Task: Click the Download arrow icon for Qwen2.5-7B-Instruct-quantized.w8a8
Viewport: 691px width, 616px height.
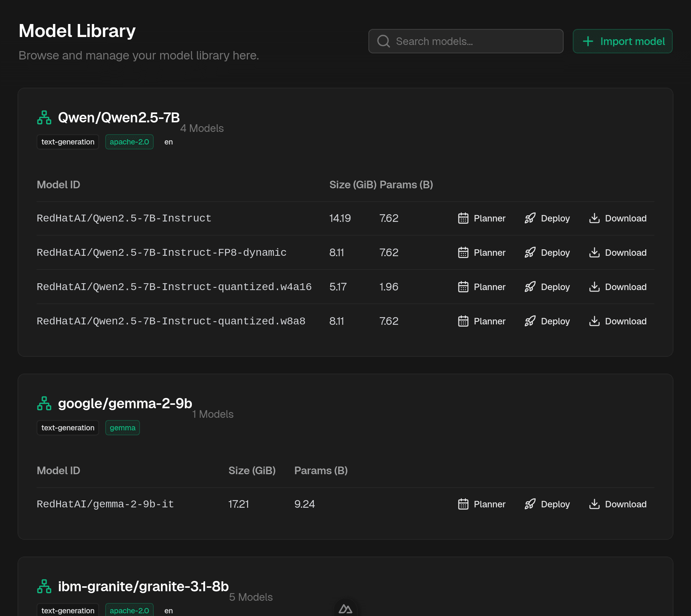Action: (595, 321)
